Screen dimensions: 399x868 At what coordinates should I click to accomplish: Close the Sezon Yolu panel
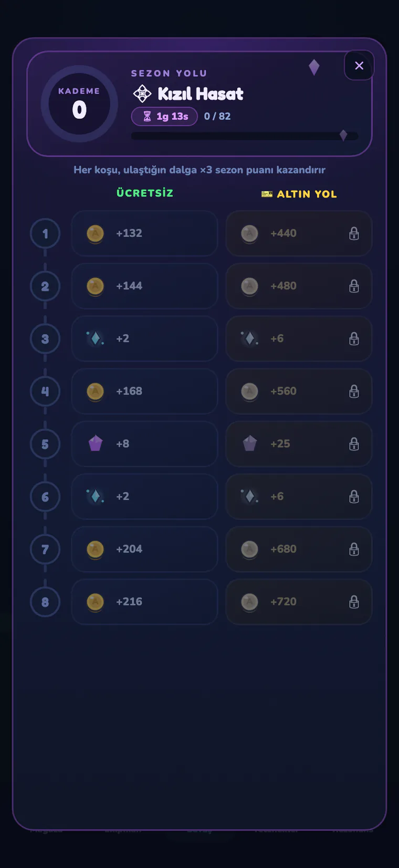(359, 66)
